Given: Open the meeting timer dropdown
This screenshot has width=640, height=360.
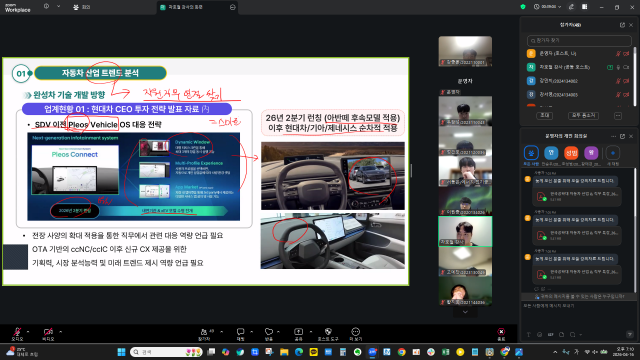Looking at the screenshot, I should 547,7.
